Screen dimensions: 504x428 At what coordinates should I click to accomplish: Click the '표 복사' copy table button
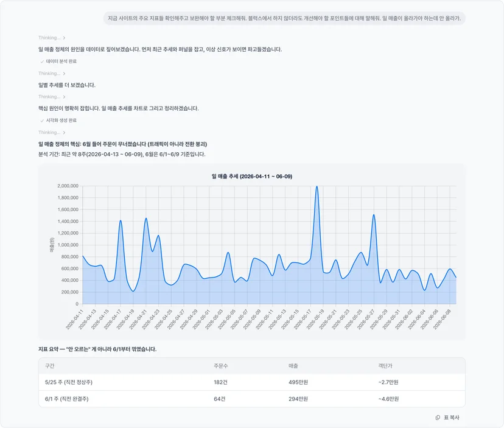pos(447,418)
